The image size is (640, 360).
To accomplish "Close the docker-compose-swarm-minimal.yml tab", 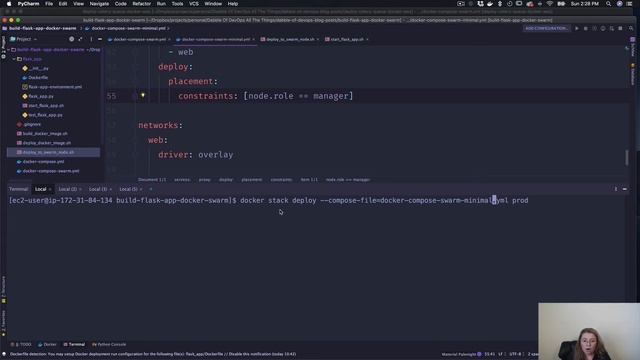I will 253,40.
